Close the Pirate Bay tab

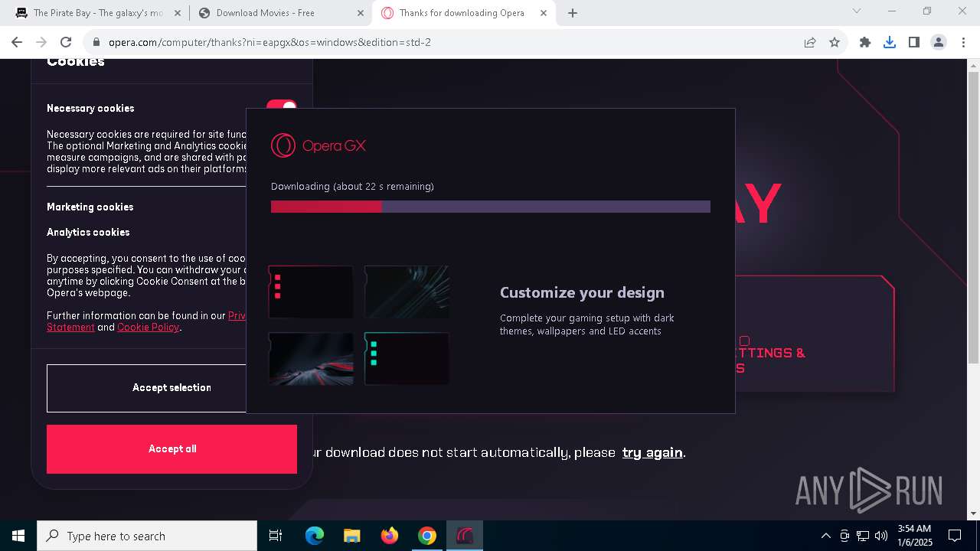178,13
